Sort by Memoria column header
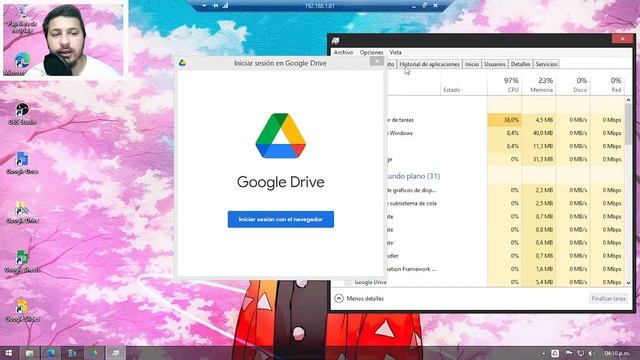This screenshot has height=360, width=640. [x=539, y=84]
